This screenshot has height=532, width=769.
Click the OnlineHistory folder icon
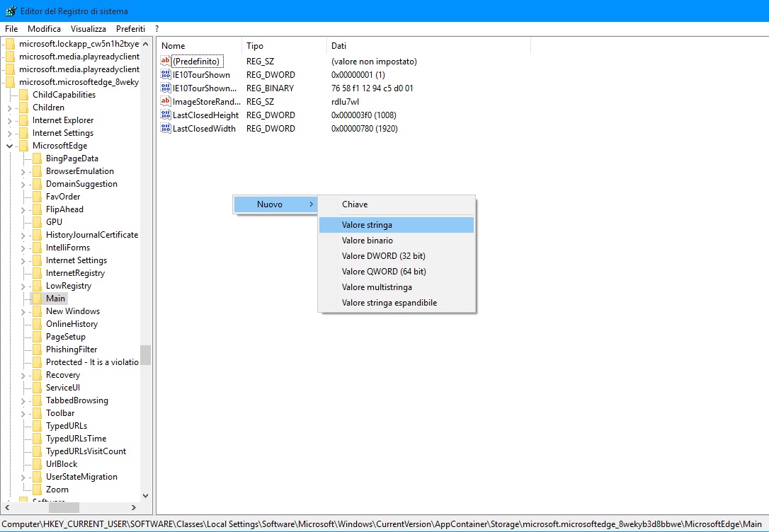[37, 324]
